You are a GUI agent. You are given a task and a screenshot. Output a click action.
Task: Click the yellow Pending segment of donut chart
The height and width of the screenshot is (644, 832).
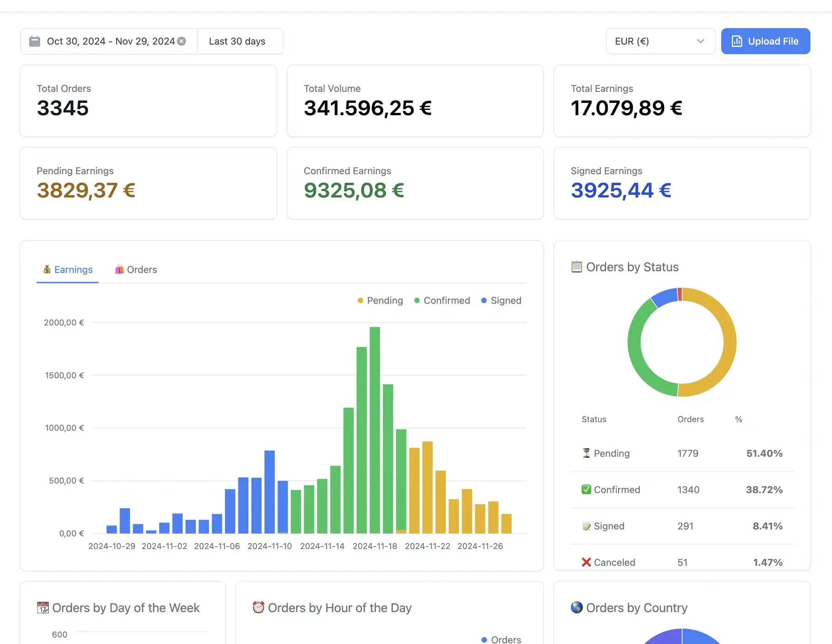730,342
